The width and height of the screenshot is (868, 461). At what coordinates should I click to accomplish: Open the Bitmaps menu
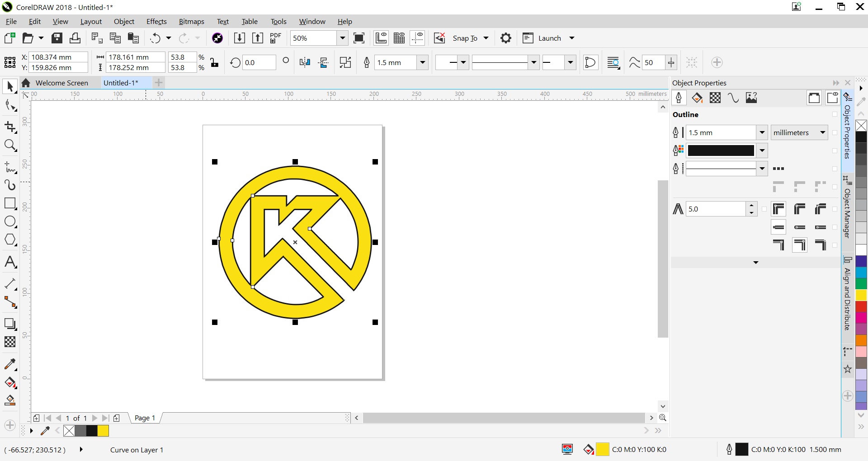191,21
